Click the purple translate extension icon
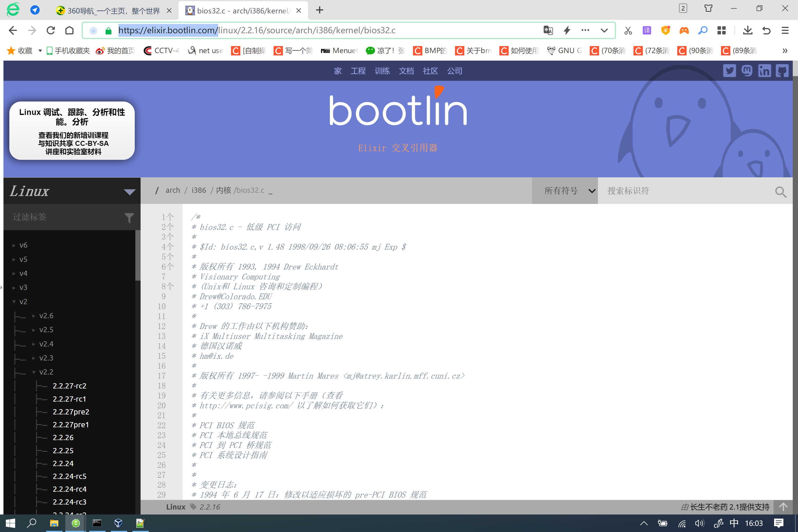Viewport: 798px width, 532px height. (647, 31)
